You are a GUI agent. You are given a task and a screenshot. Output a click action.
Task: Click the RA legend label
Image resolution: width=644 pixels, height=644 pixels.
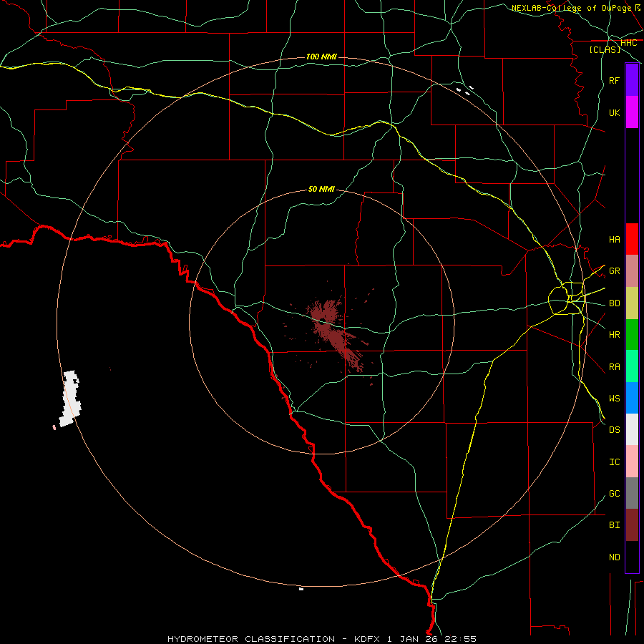click(614, 366)
